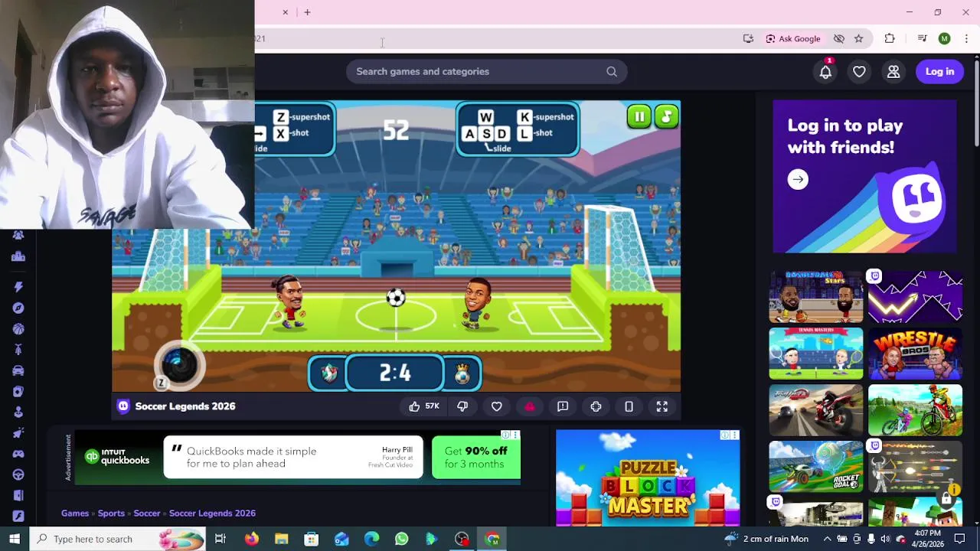Click Soccer Legends 2026 breadcrumb link
The image size is (980, 551).
click(212, 514)
